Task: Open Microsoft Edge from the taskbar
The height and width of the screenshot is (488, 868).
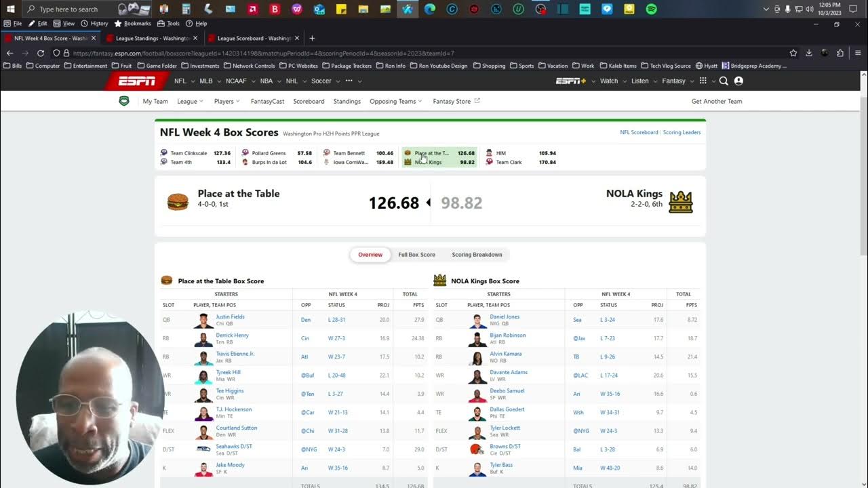Action: coord(430,9)
